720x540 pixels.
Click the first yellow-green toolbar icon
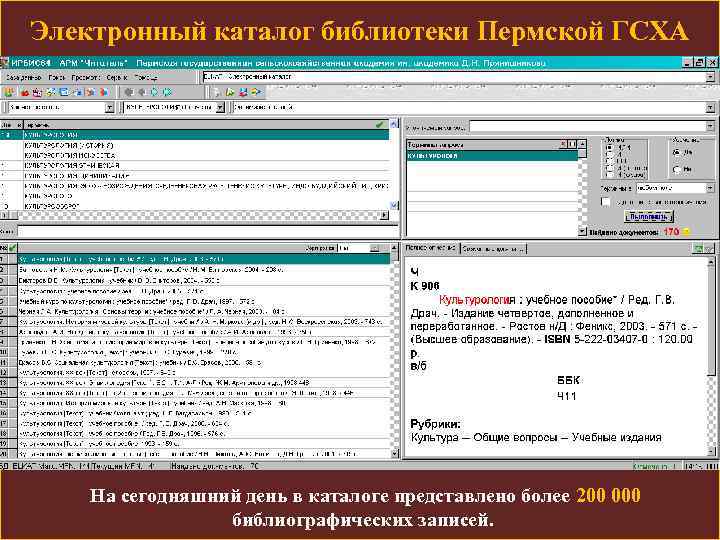tap(9, 92)
